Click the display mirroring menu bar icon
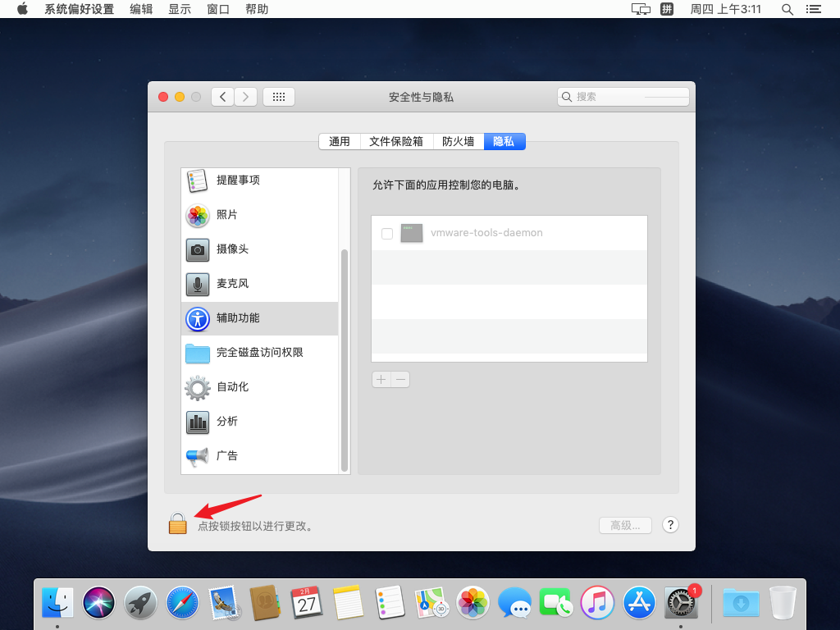The image size is (840, 630). pyautogui.click(x=641, y=9)
